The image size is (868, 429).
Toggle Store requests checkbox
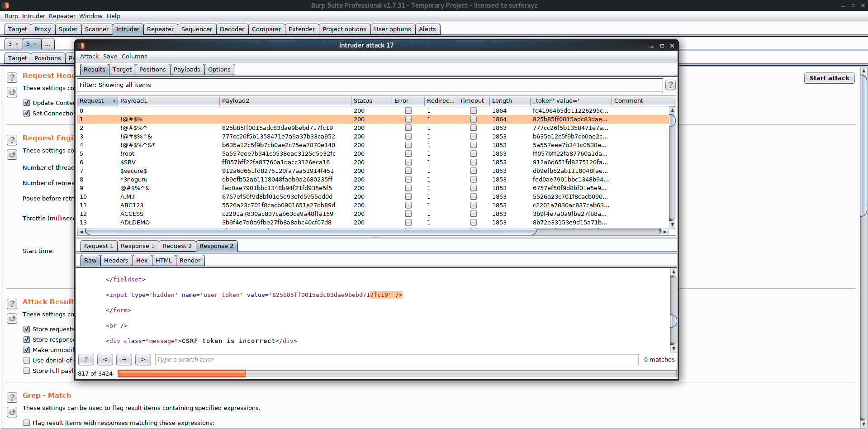[x=27, y=329]
